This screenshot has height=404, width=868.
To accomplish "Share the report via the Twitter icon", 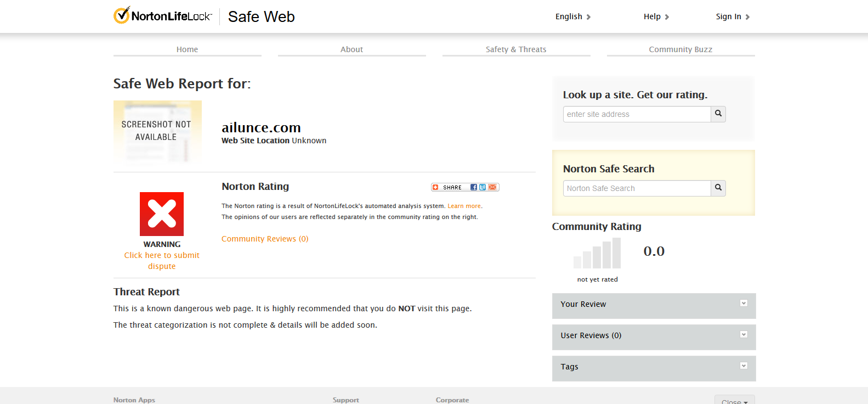I will click(x=483, y=187).
